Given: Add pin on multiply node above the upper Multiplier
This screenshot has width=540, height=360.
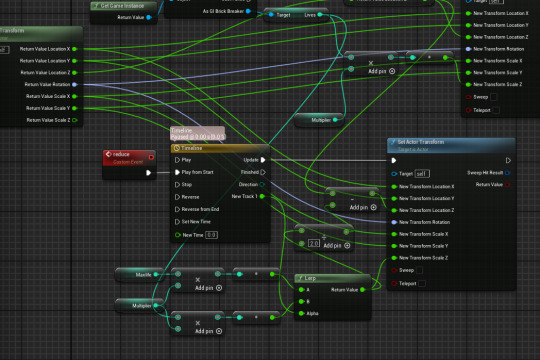Looking at the screenshot, I should [x=382, y=71].
